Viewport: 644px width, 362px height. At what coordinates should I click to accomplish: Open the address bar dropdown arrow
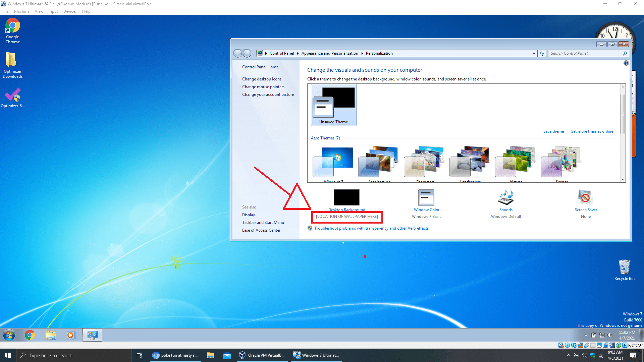[x=534, y=53]
